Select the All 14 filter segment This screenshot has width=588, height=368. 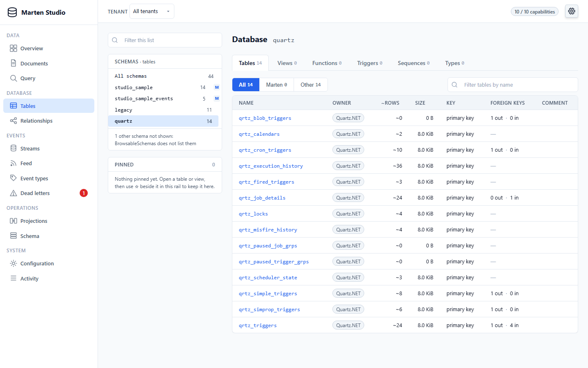[x=246, y=85]
